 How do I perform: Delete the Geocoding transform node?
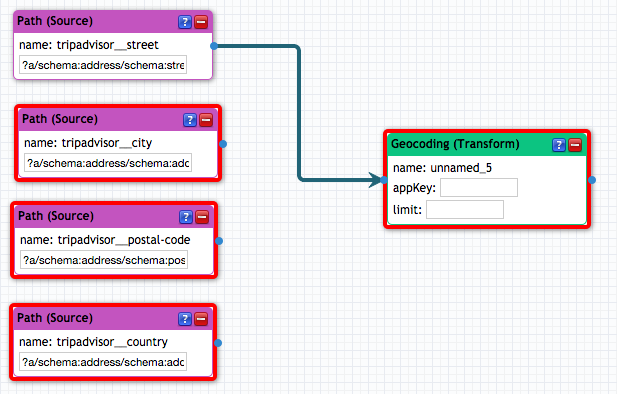tap(575, 145)
